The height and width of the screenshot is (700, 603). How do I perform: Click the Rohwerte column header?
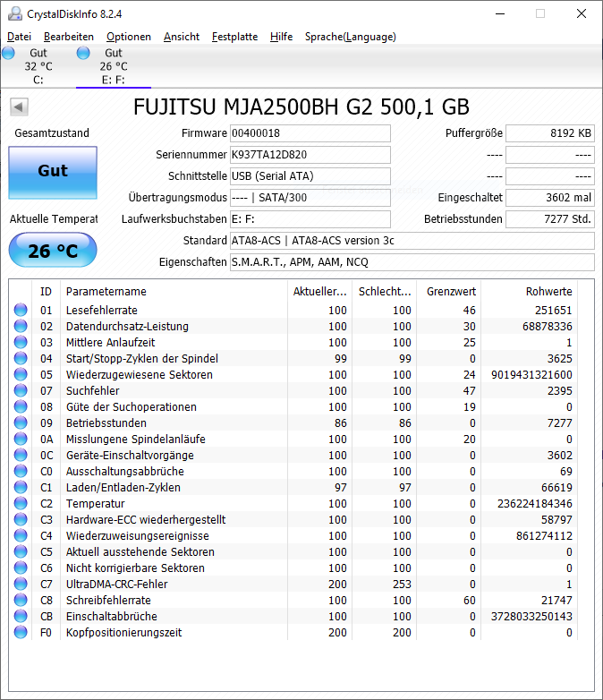pos(529,291)
